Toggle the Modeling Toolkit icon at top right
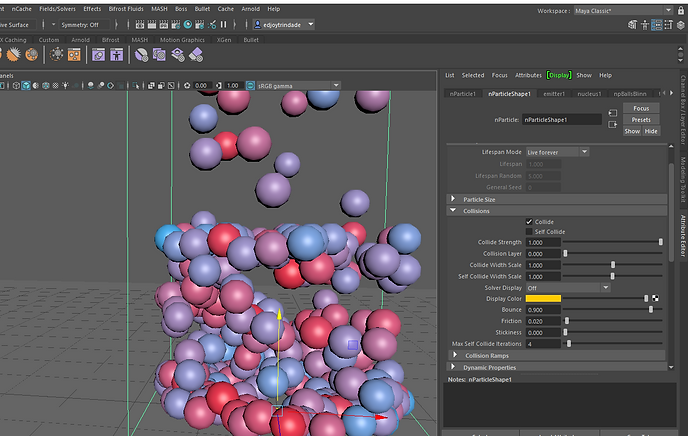The height and width of the screenshot is (436, 688). [x=632, y=25]
